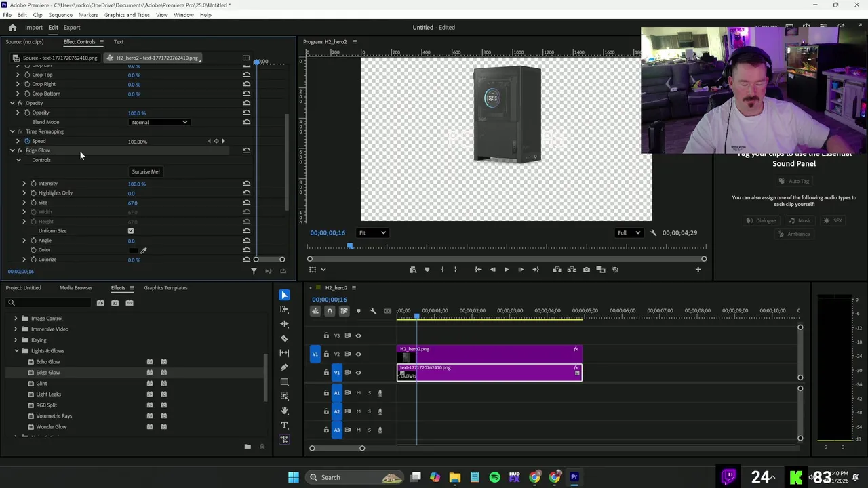This screenshot has width=868, height=488.
Task: Assign Music audio type
Action: tap(800, 220)
